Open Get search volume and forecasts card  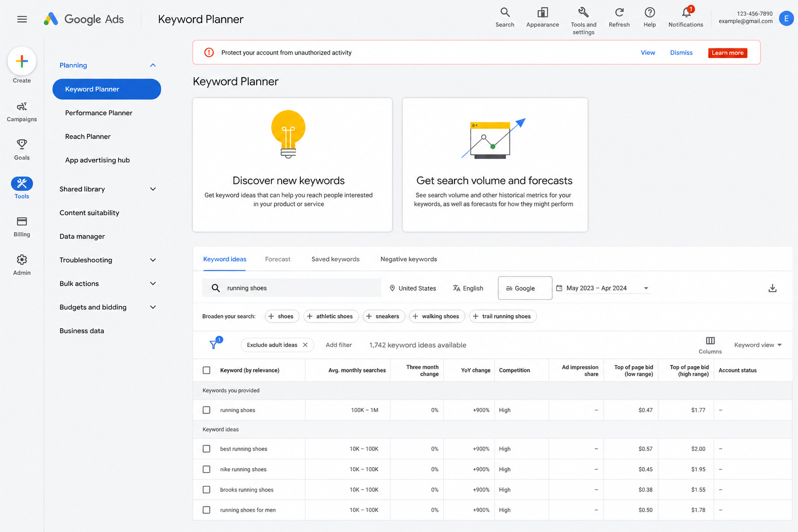[x=495, y=165]
